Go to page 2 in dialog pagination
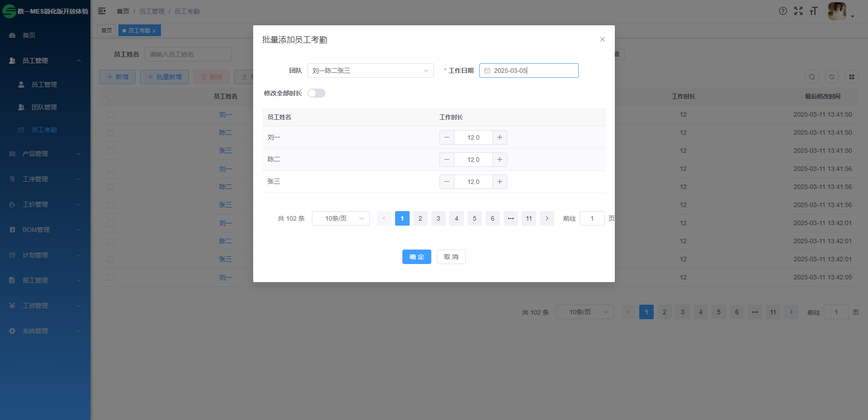Screen dimensions: 868x420 pos(420,218)
